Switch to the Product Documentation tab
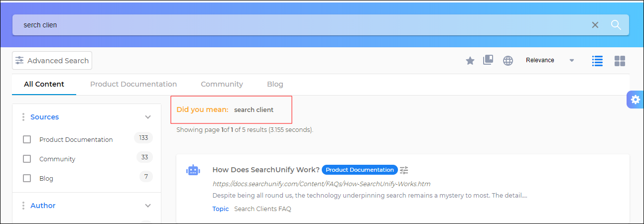This screenshot has height=224, width=644. pos(133,85)
